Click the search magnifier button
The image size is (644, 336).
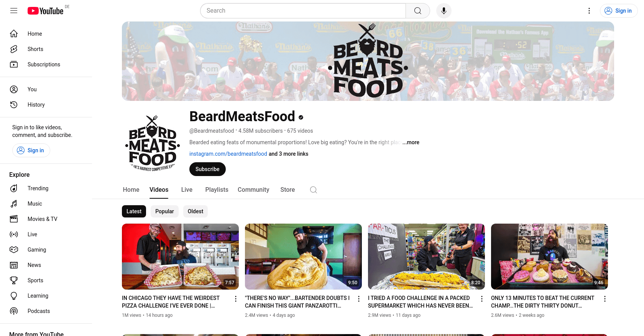tap(418, 11)
